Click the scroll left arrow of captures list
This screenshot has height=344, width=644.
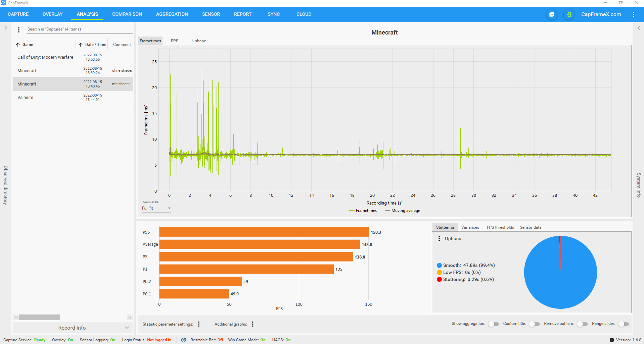pos(16,317)
